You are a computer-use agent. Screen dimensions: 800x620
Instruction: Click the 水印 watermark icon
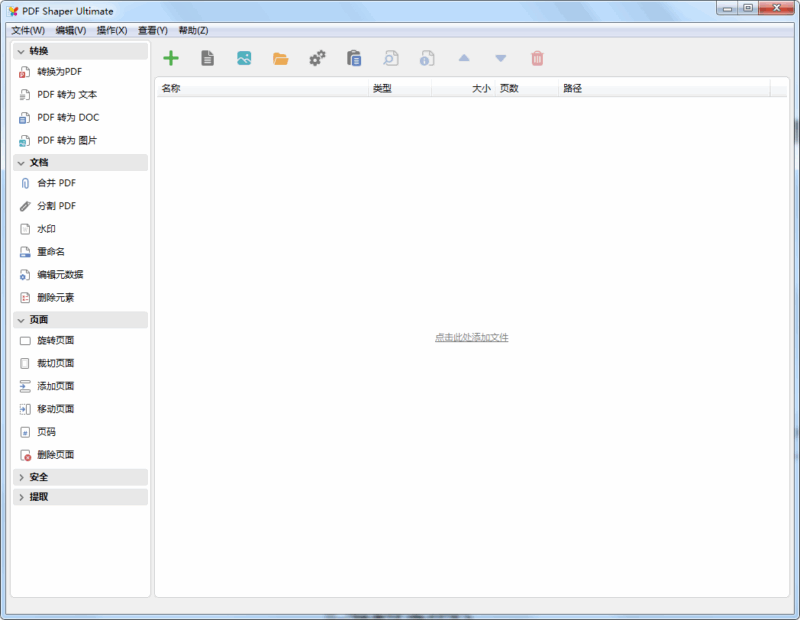click(24, 229)
